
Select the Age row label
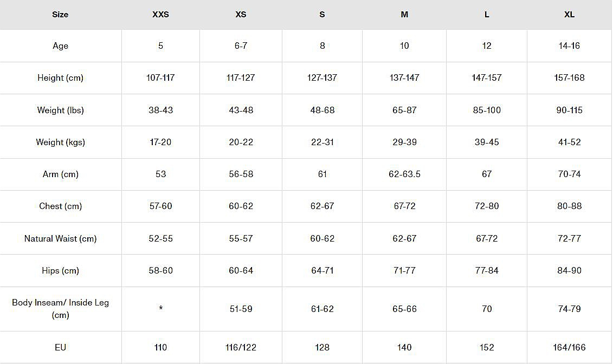click(x=60, y=46)
